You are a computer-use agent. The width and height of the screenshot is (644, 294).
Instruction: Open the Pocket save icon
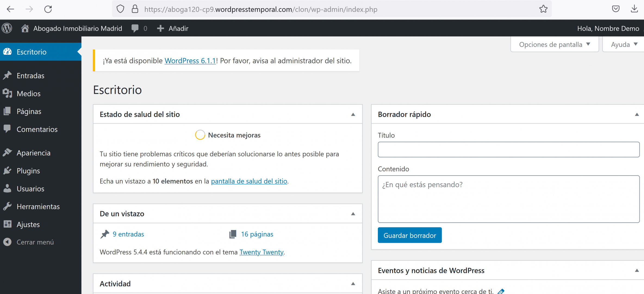tap(616, 9)
